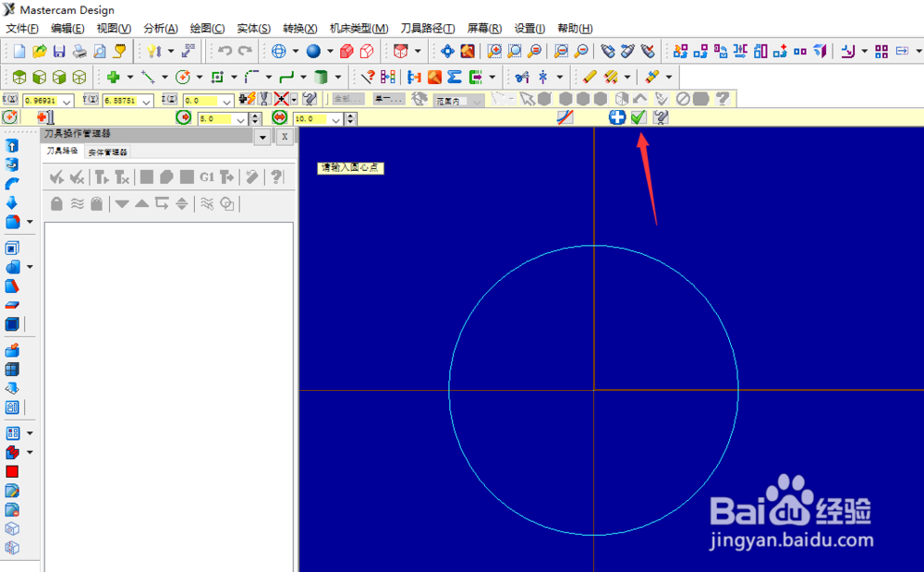
Task: Click the Z(Z) coordinate label button
Action: click(x=170, y=99)
